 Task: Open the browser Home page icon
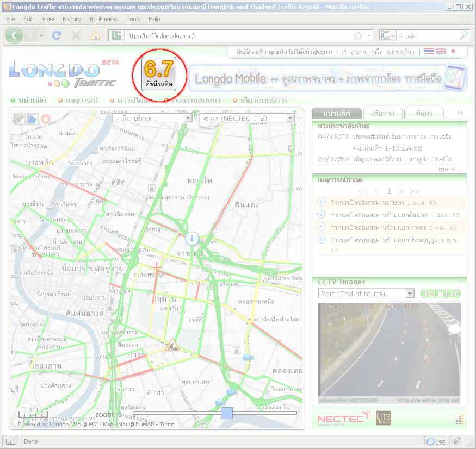tap(96, 36)
